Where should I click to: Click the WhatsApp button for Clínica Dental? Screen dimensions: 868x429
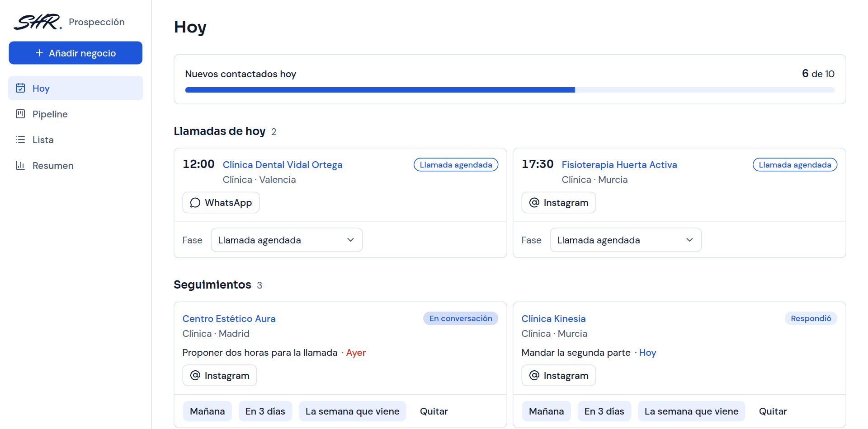(221, 203)
